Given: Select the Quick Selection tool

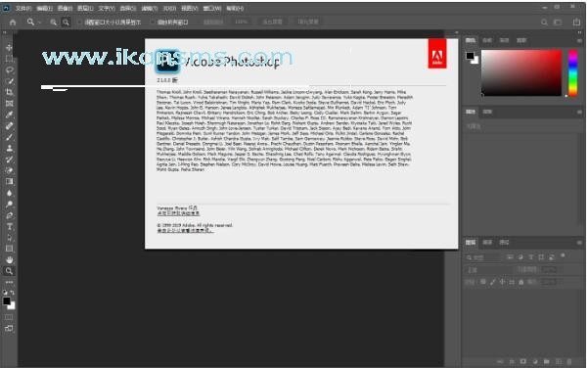Looking at the screenshot, I should click(9, 81).
